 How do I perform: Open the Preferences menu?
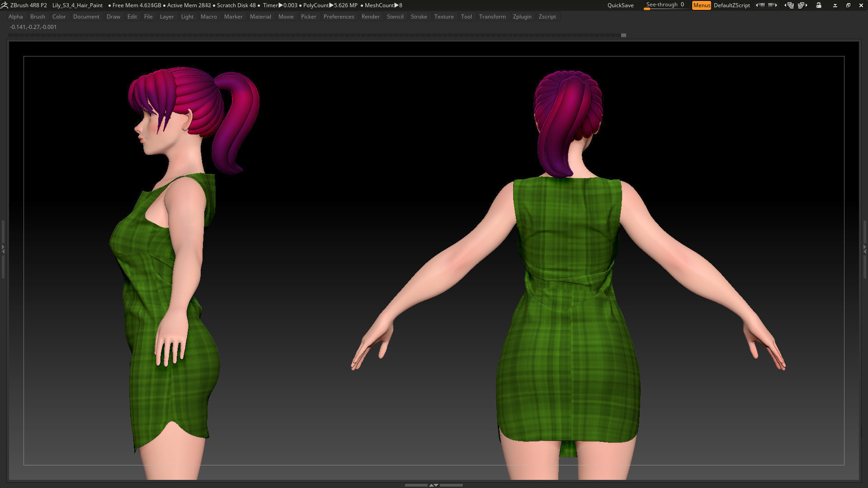pyautogui.click(x=339, y=17)
